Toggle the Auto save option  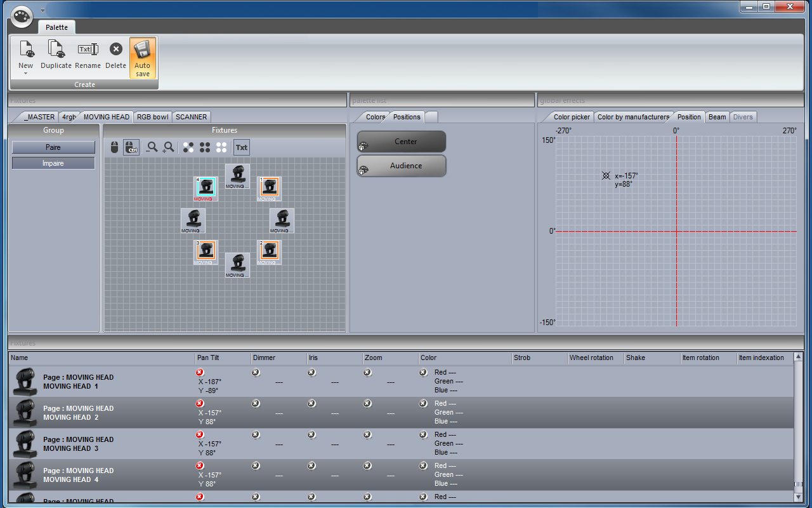click(143, 58)
